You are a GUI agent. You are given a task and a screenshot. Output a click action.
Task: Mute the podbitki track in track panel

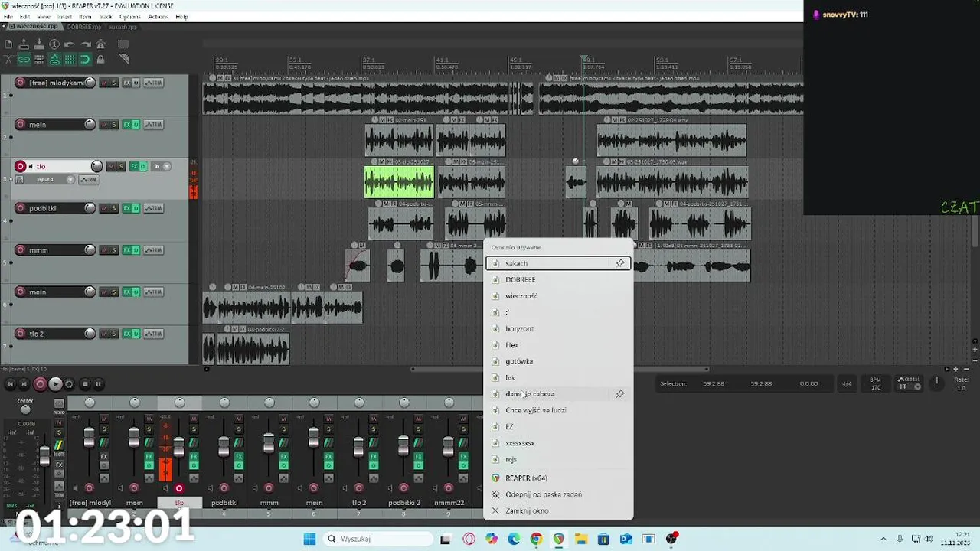[x=104, y=208]
